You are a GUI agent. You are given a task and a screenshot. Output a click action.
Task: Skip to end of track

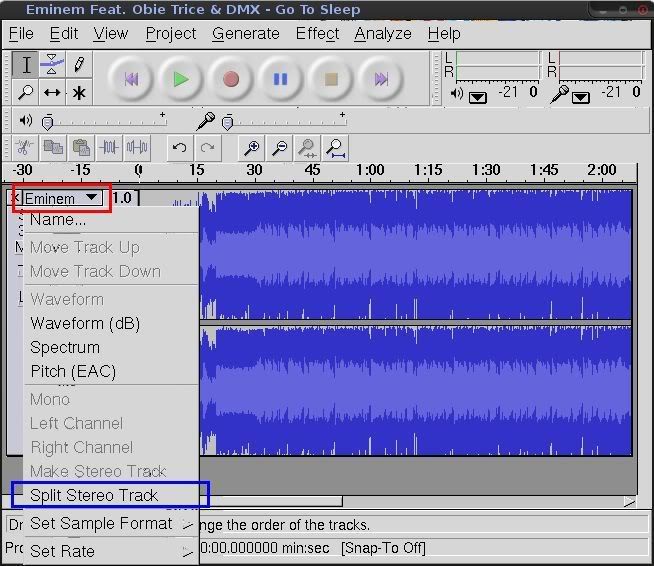point(381,79)
